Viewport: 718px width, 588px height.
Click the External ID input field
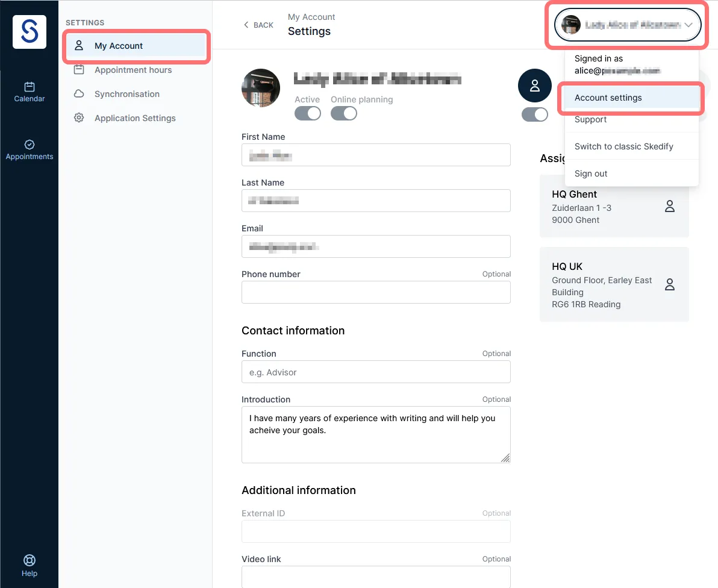(375, 531)
